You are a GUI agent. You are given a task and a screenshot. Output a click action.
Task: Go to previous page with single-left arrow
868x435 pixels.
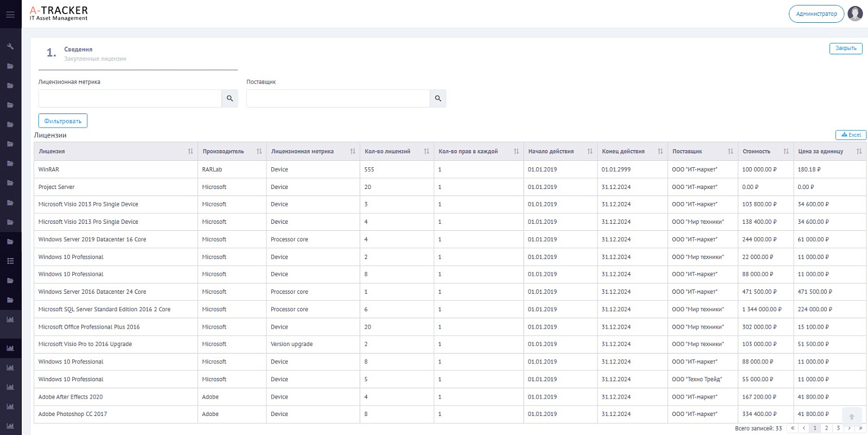(x=804, y=428)
